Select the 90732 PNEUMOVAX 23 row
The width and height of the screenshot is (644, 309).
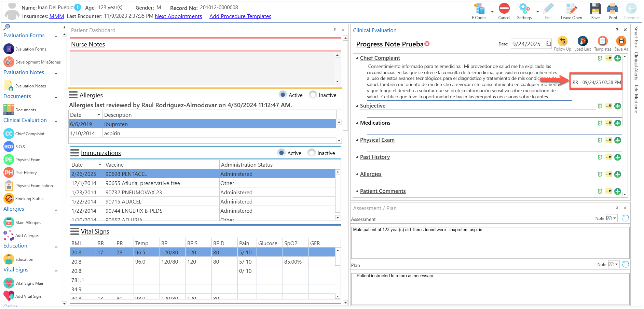point(202,192)
